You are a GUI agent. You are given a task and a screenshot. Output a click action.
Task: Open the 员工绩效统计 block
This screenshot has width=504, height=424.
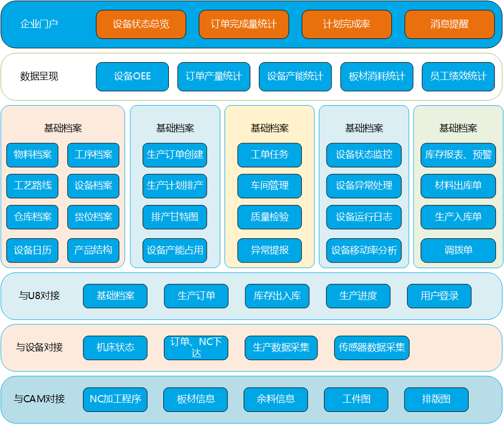[458, 77]
